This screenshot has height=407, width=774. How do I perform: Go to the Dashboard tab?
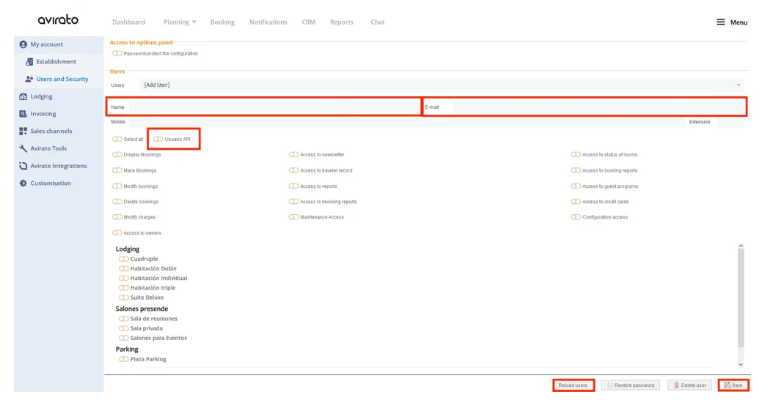[128, 22]
